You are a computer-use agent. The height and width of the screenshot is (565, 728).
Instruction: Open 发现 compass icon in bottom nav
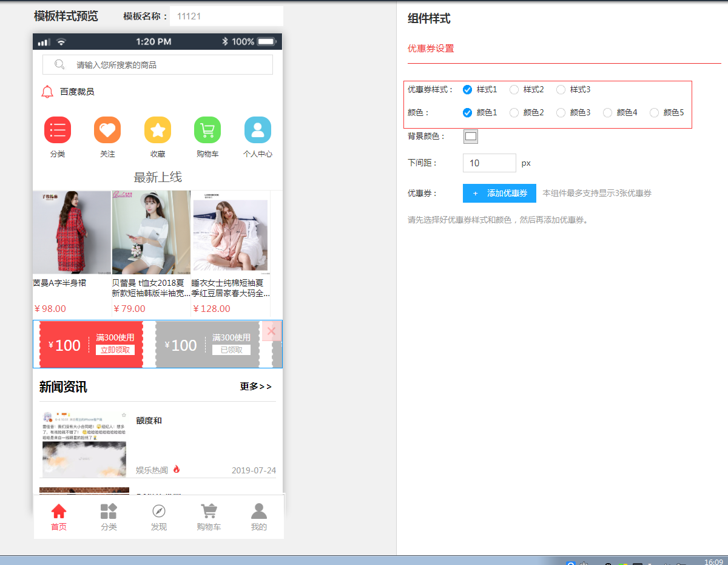click(x=159, y=511)
